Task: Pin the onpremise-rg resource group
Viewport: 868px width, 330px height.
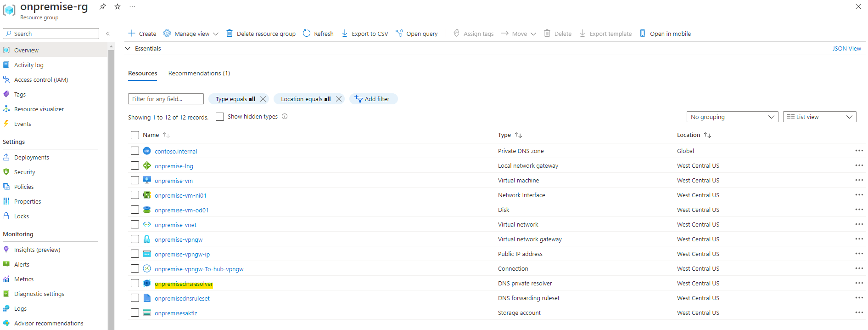Action: click(x=103, y=6)
